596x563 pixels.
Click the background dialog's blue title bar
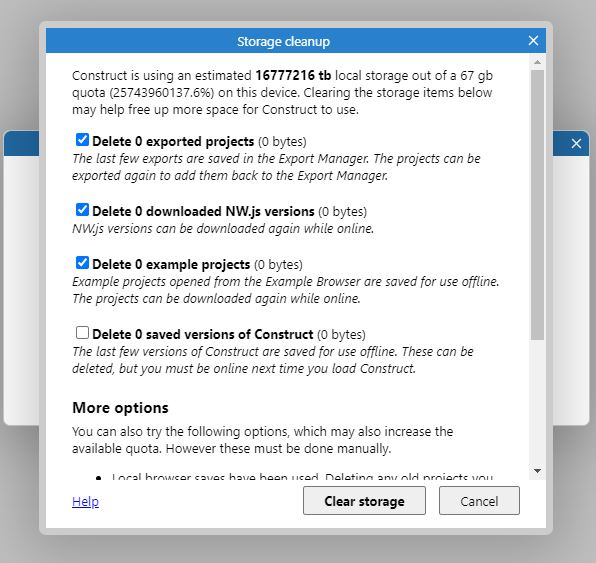(x=21, y=143)
